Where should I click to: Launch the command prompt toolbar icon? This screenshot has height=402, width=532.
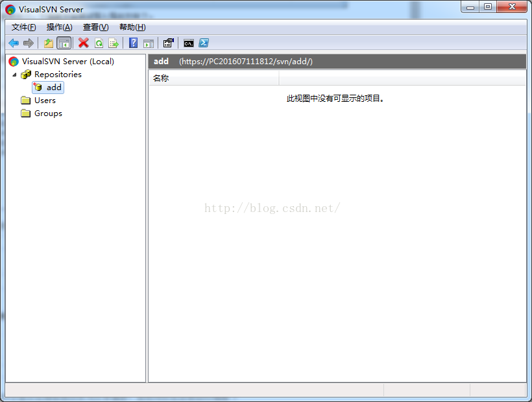(x=189, y=43)
